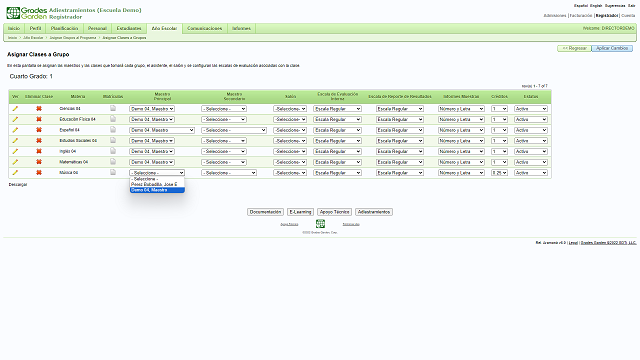Open the enrollment document icon for Educación Física 04
The width and height of the screenshot is (640, 360).
113,119
